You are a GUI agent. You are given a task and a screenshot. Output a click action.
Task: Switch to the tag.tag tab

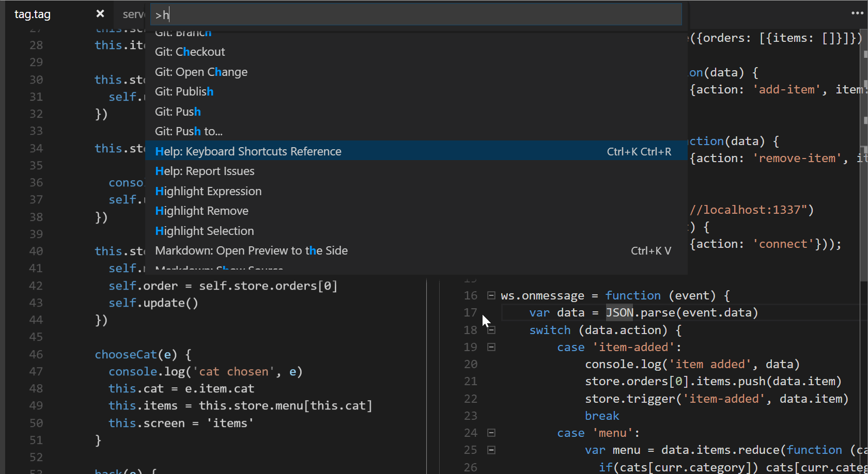pos(33,14)
